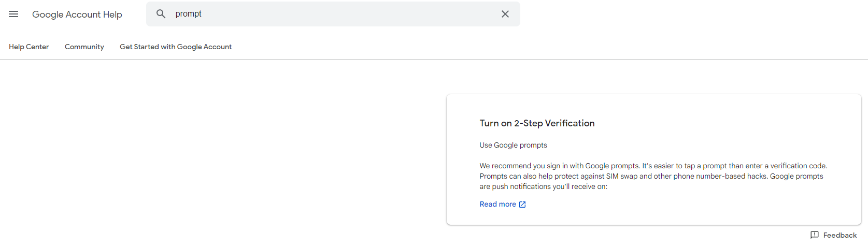Go to the Help Center tab
This screenshot has height=247, width=868.
coord(29,47)
